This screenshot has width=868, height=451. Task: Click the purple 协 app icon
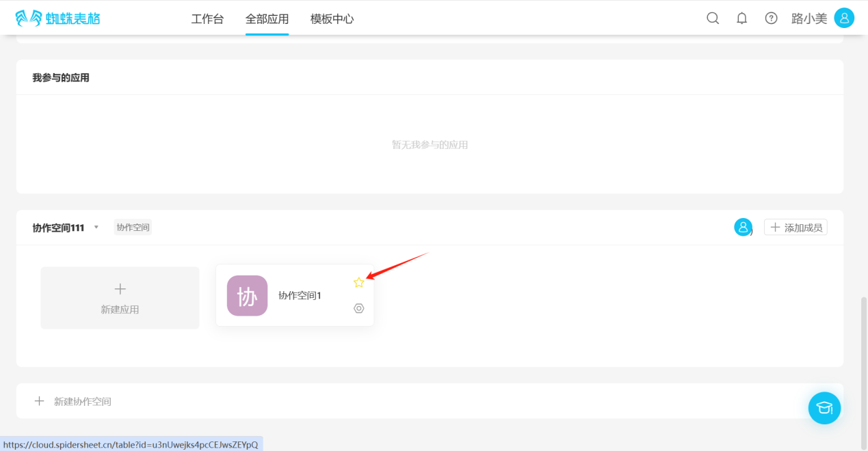coord(247,296)
